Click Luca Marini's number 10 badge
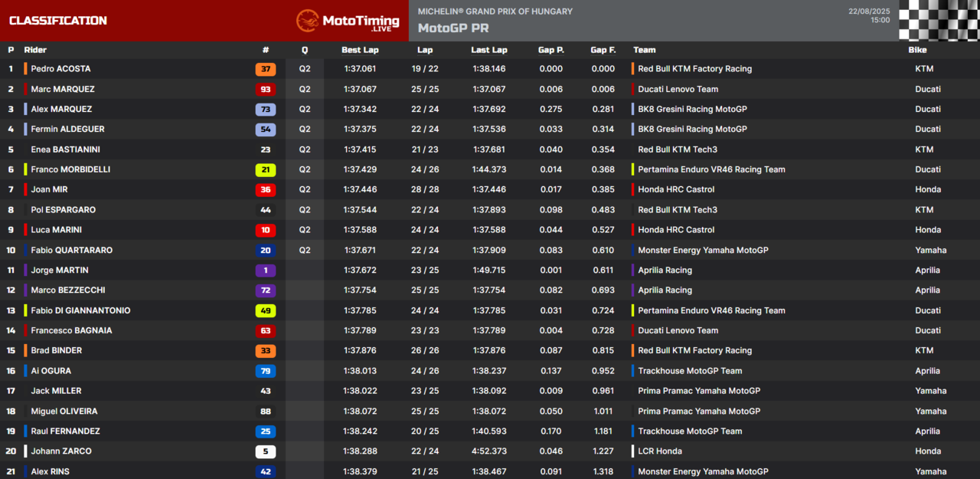 [x=266, y=230]
